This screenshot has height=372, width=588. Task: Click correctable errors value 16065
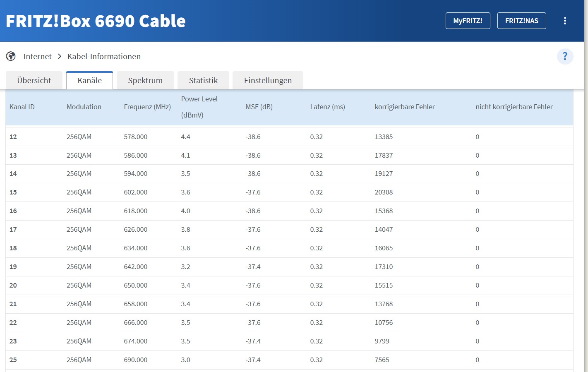[x=384, y=248]
